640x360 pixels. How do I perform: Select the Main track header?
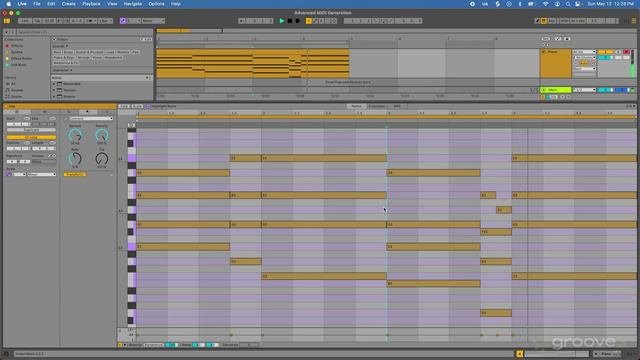point(556,90)
